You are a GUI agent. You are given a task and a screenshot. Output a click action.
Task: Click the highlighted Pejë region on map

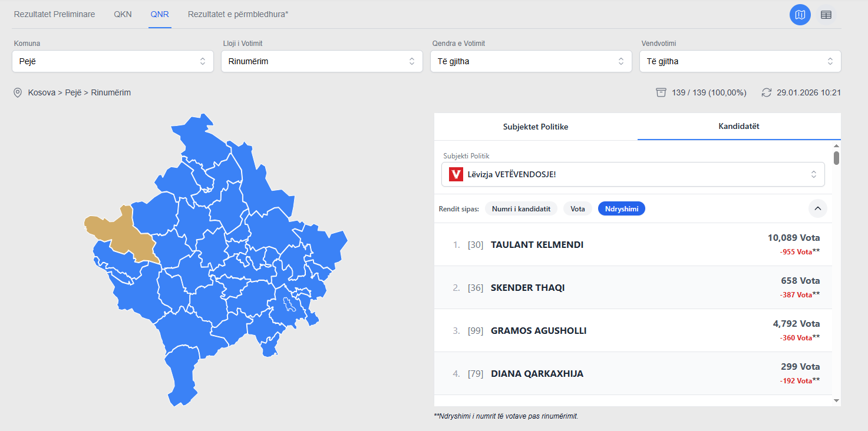121,233
